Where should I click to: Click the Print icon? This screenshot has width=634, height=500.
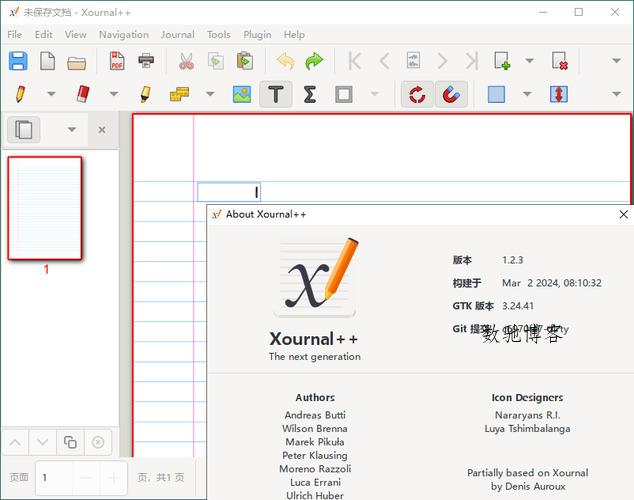click(146, 61)
